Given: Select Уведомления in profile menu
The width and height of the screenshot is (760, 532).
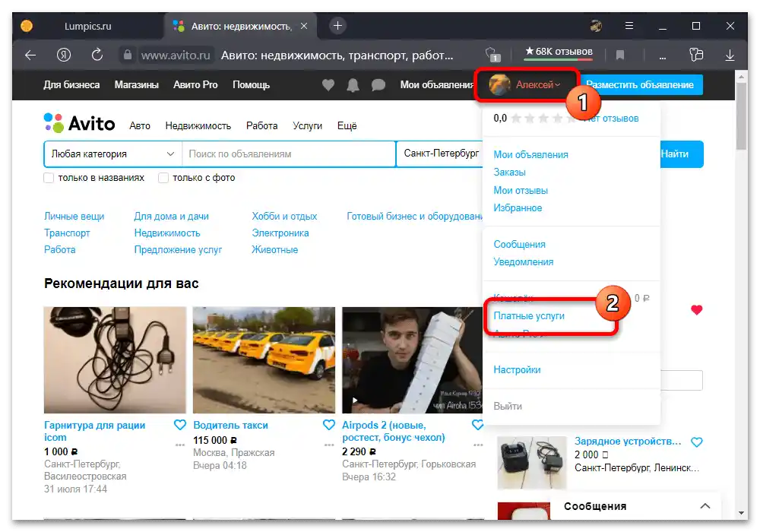Looking at the screenshot, I should (523, 261).
